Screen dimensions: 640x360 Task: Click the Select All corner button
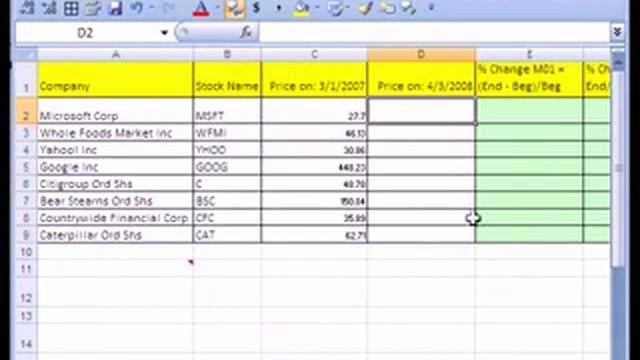click(x=27, y=54)
